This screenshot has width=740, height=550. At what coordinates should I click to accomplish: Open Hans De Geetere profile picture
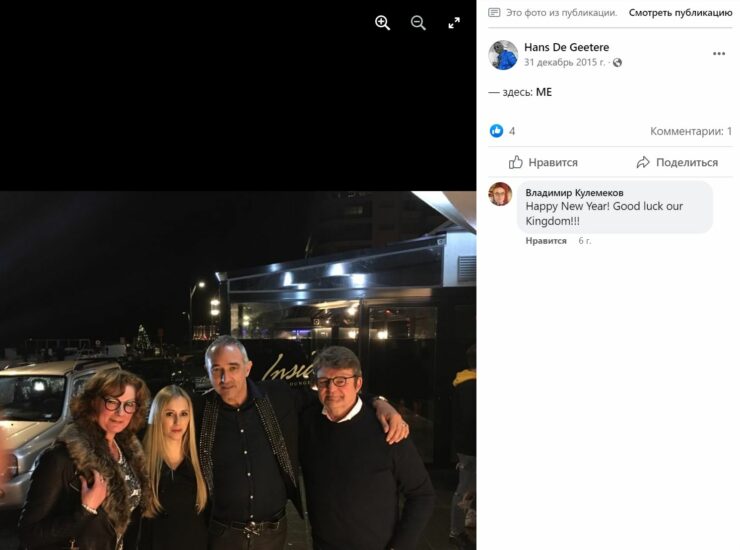(x=503, y=55)
